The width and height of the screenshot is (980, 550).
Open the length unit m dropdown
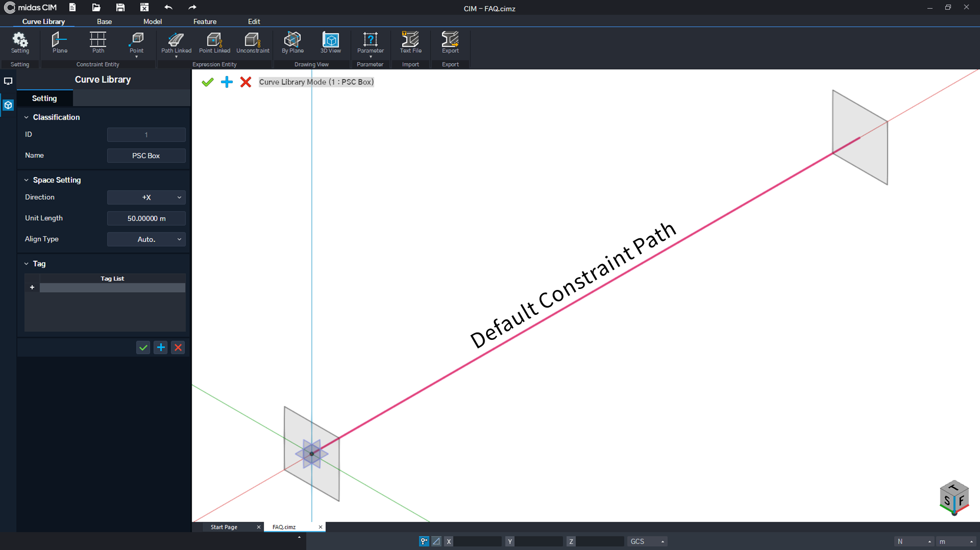tap(956, 541)
